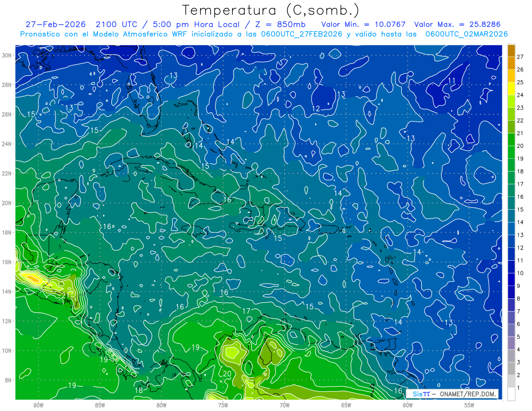Click the 20N latitude axis label
The width and height of the screenshot is (532, 411).
click(7, 203)
